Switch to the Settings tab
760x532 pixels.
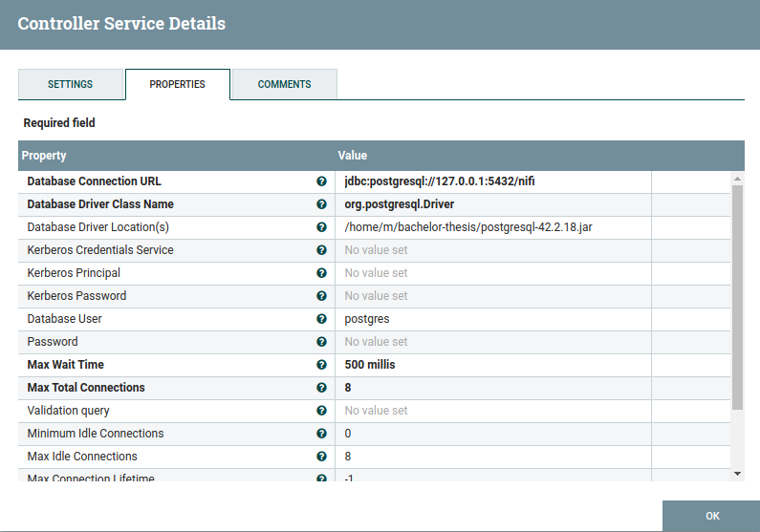pyautogui.click(x=71, y=84)
